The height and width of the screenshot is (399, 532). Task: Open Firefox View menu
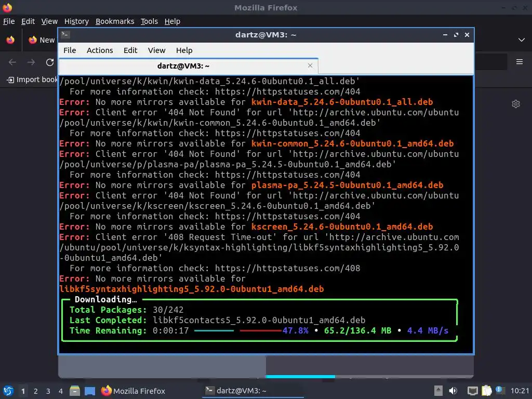49,21
